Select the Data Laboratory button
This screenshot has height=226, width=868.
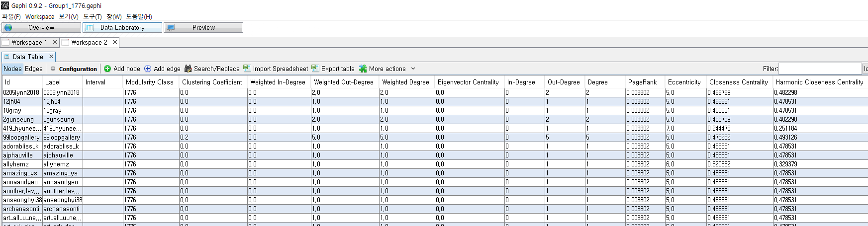[122, 28]
